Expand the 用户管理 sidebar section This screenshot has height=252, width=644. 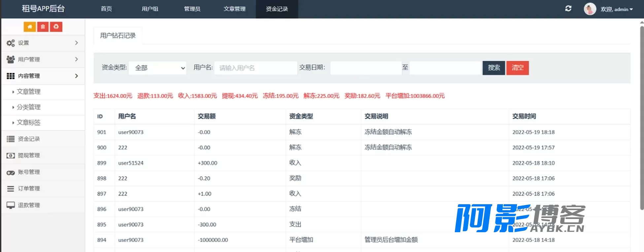(43, 59)
